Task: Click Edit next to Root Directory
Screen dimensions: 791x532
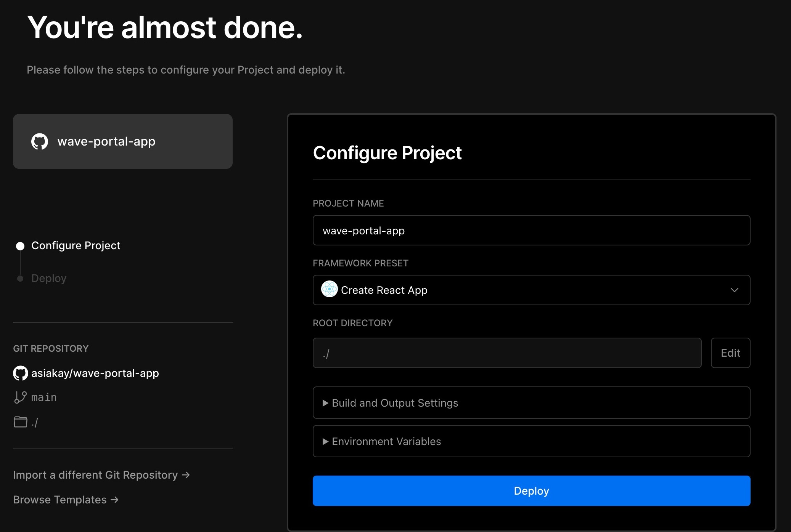Action: (x=730, y=353)
